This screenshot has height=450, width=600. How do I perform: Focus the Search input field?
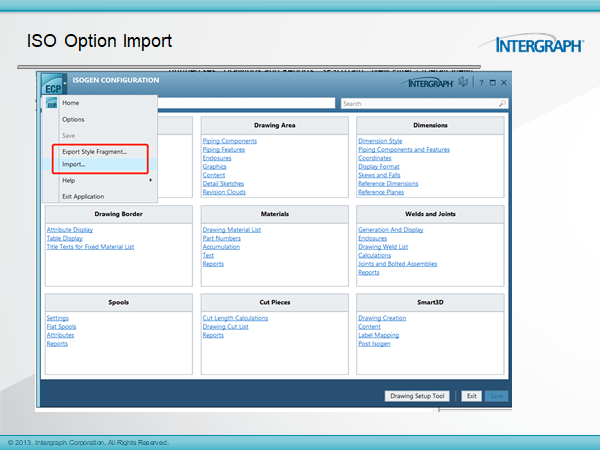click(425, 103)
